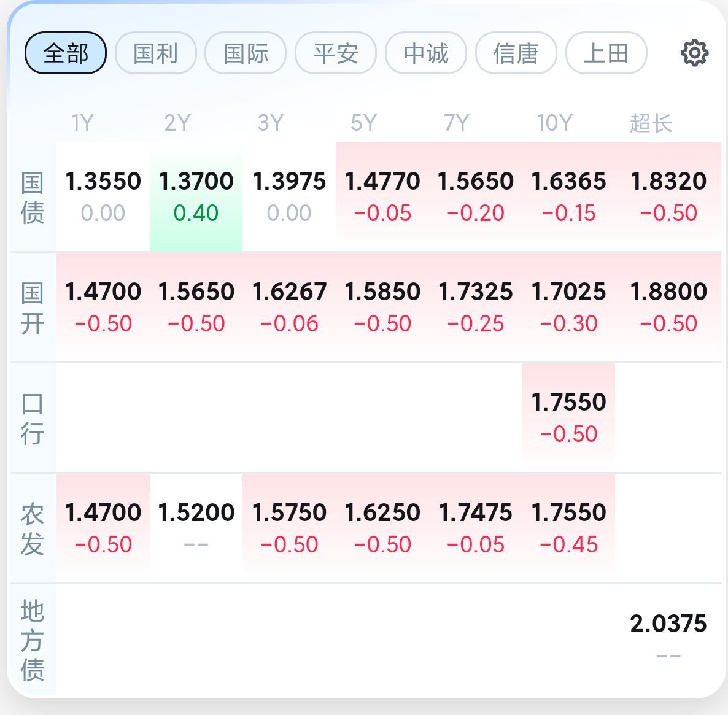Open the 地方债 row label

[33, 640]
